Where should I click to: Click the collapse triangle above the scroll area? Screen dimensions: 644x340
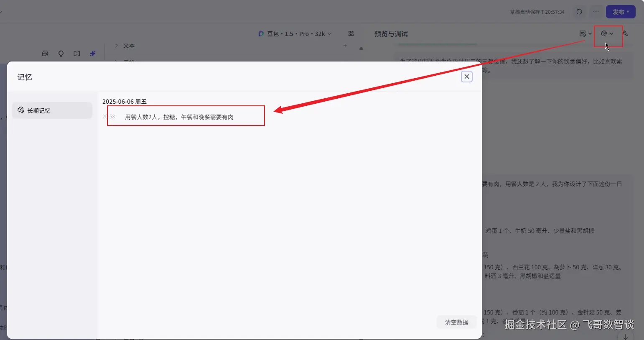pos(361,49)
